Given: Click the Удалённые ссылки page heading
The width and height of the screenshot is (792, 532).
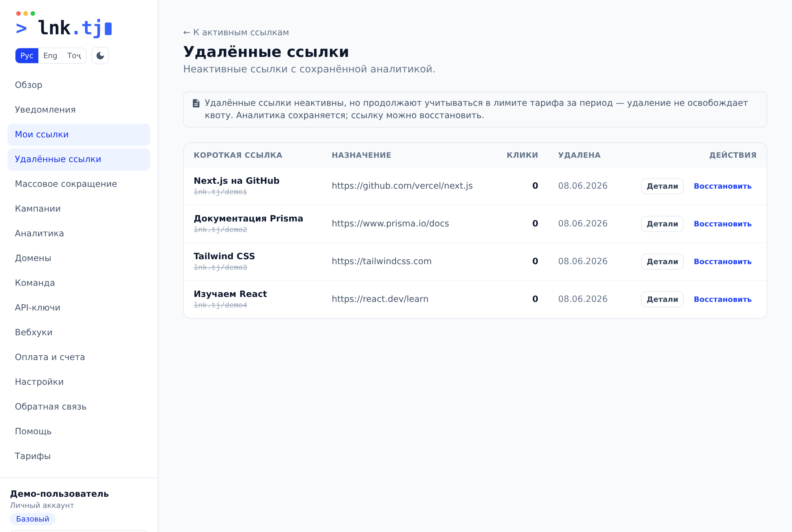Looking at the screenshot, I should (266, 52).
